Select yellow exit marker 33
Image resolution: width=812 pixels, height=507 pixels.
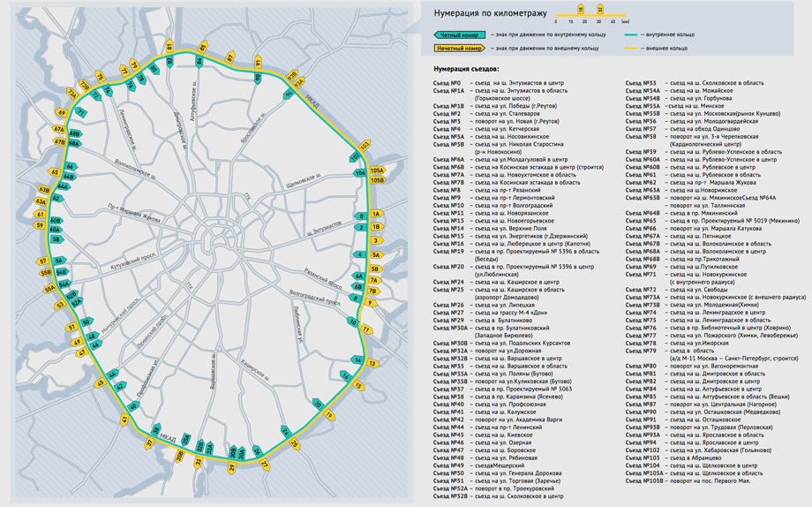click(x=198, y=463)
